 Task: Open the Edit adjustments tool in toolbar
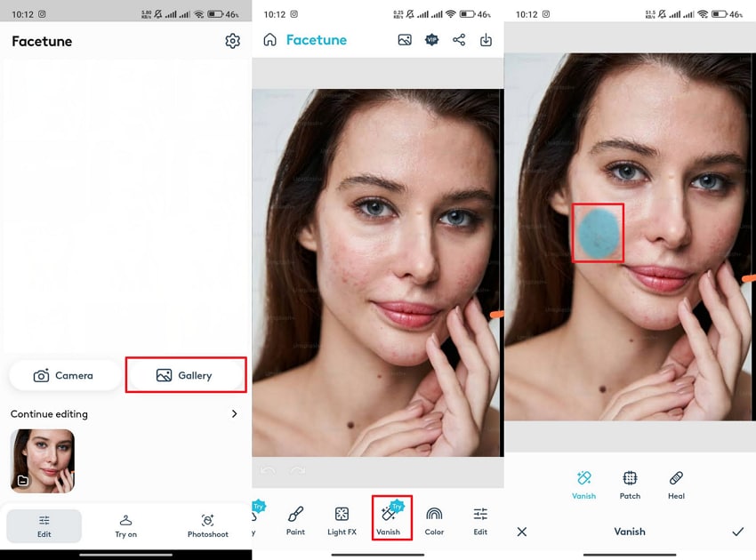(480, 521)
